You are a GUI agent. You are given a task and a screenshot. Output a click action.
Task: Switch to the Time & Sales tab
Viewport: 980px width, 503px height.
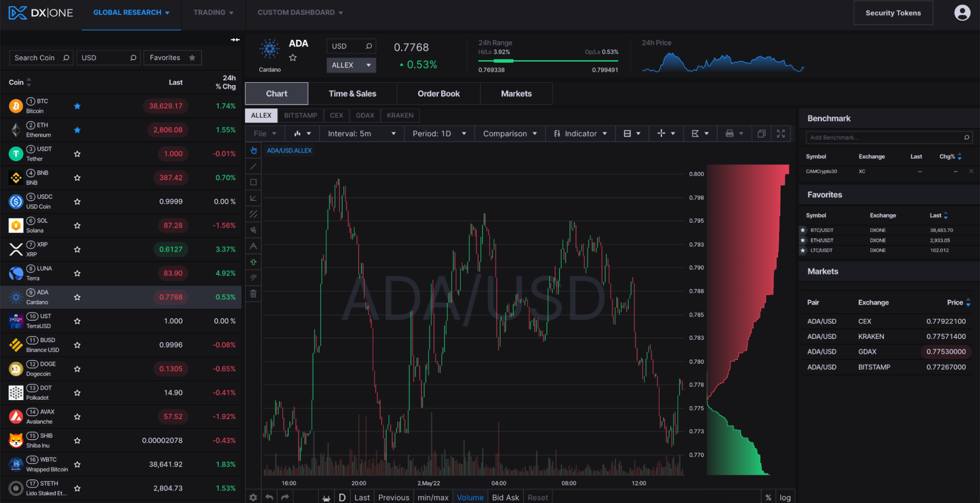[352, 94]
